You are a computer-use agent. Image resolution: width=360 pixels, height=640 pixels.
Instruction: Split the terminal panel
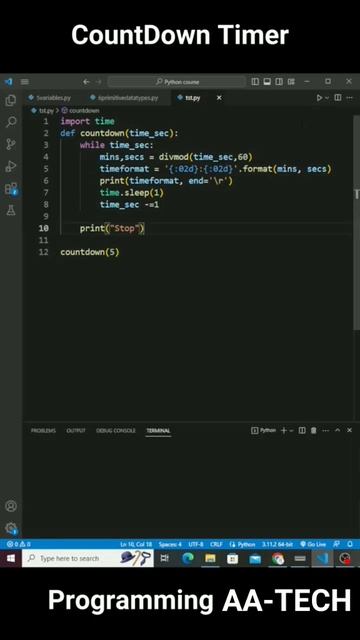click(302, 430)
